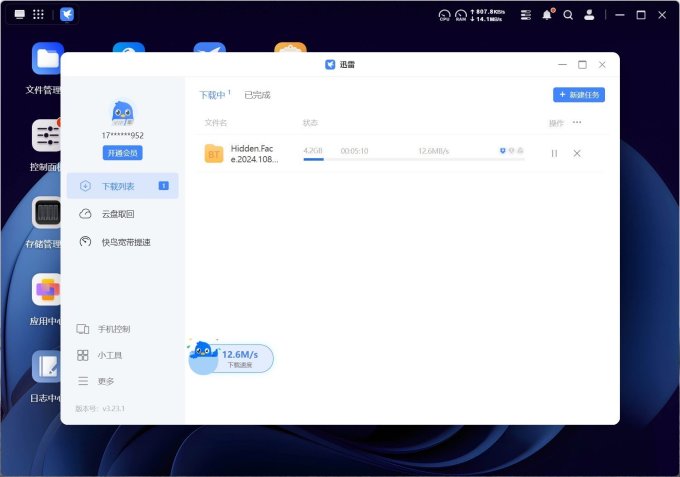The height and width of the screenshot is (477, 680).
Task: Click the download list count badge
Action: point(163,186)
